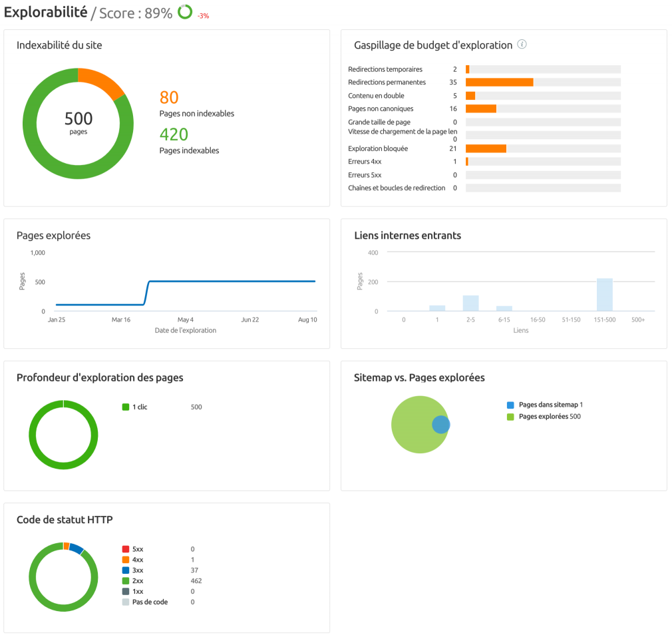Click the 462 value for 2xx status
This screenshot has width=672, height=639.
click(196, 580)
